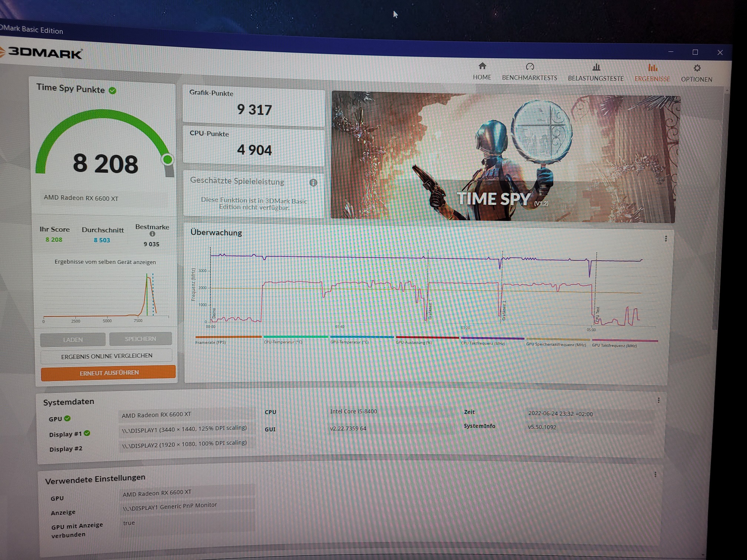
Task: Toggle GPU-Temperatur legend entry
Action: click(x=349, y=342)
